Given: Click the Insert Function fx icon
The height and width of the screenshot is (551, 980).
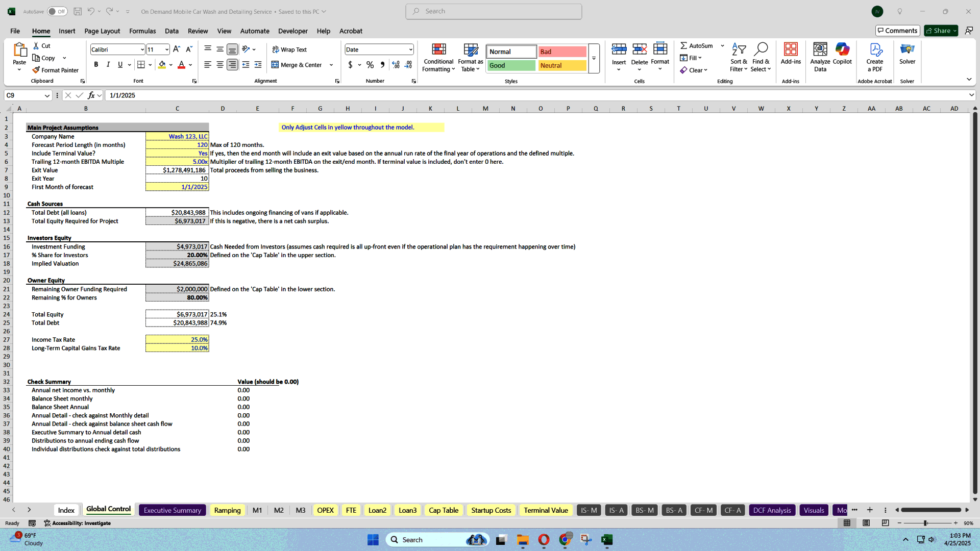Looking at the screenshot, I should (x=91, y=95).
